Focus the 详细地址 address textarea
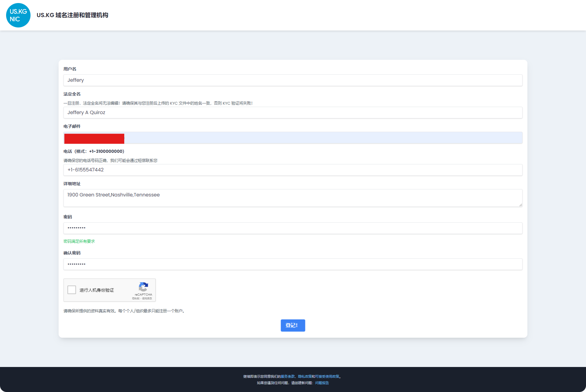The height and width of the screenshot is (392, 586). pos(293,198)
